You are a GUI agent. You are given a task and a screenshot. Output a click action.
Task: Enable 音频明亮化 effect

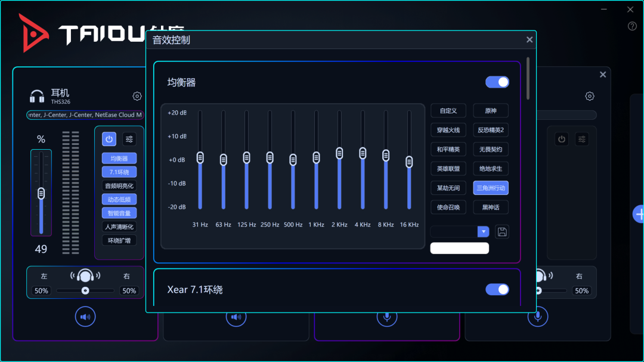click(119, 185)
